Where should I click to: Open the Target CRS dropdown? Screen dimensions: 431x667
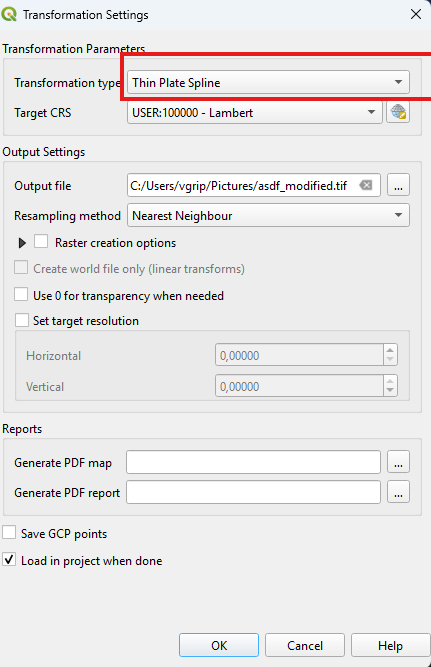254,112
